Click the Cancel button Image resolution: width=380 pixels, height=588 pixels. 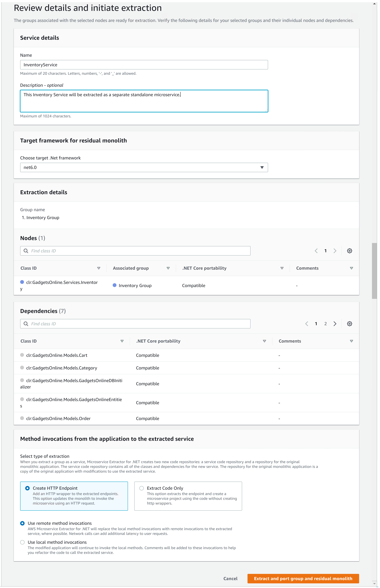click(230, 578)
